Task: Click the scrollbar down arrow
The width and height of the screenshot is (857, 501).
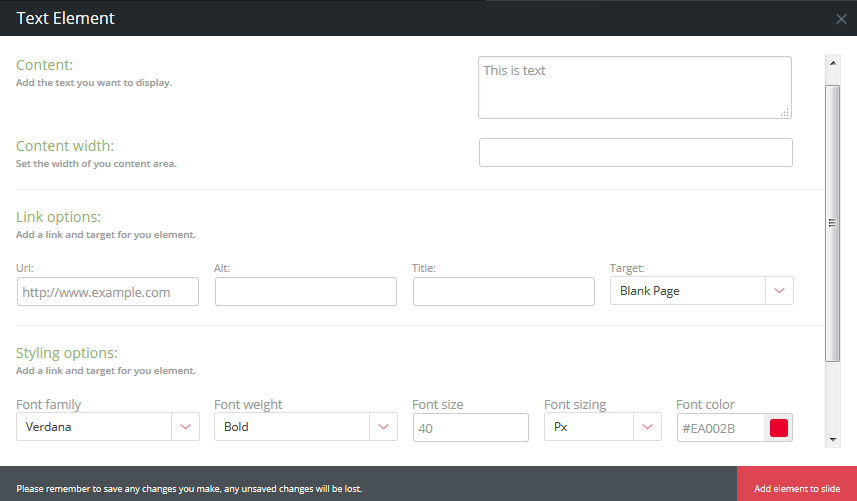Action: point(832,439)
